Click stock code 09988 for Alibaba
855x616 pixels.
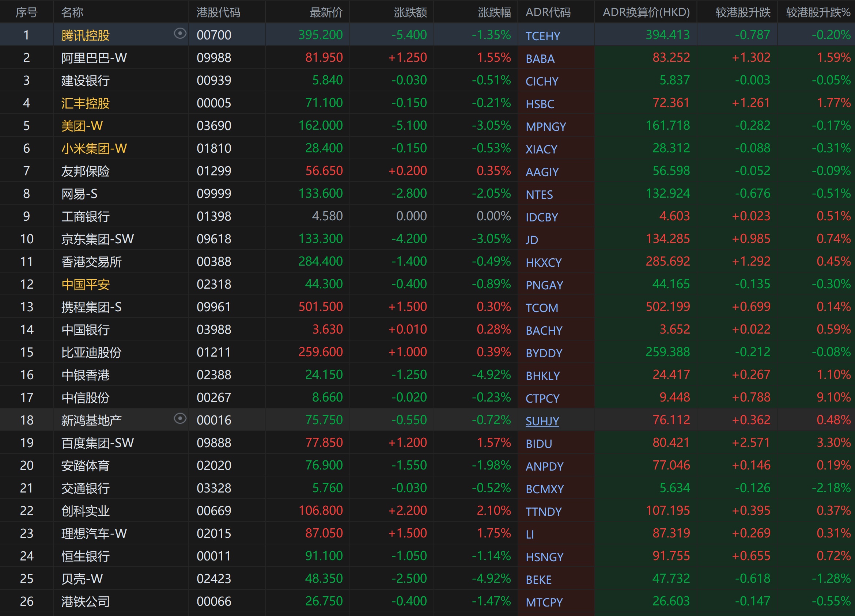(x=214, y=58)
